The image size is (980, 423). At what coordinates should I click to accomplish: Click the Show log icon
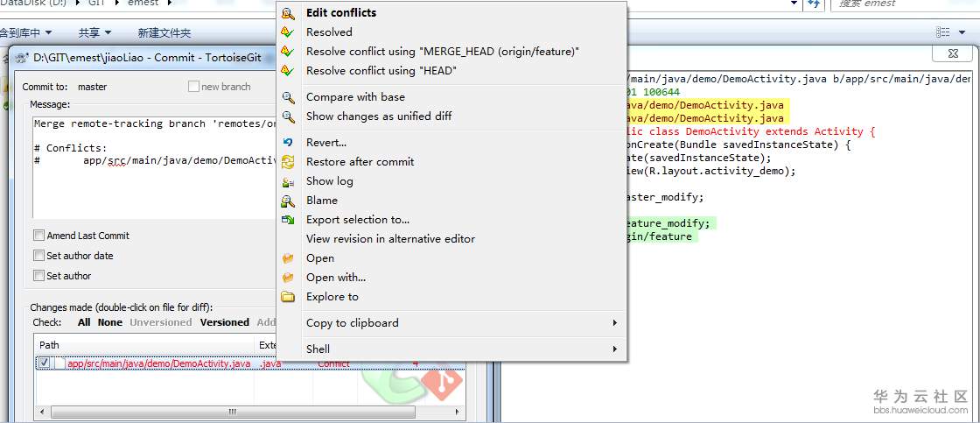point(288,181)
